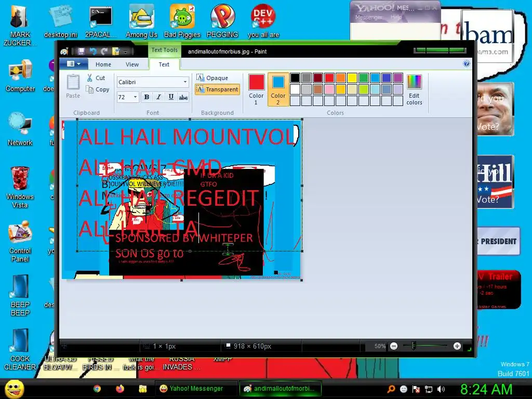Launch Firefox from the taskbar
The image size is (532, 399).
120,389
